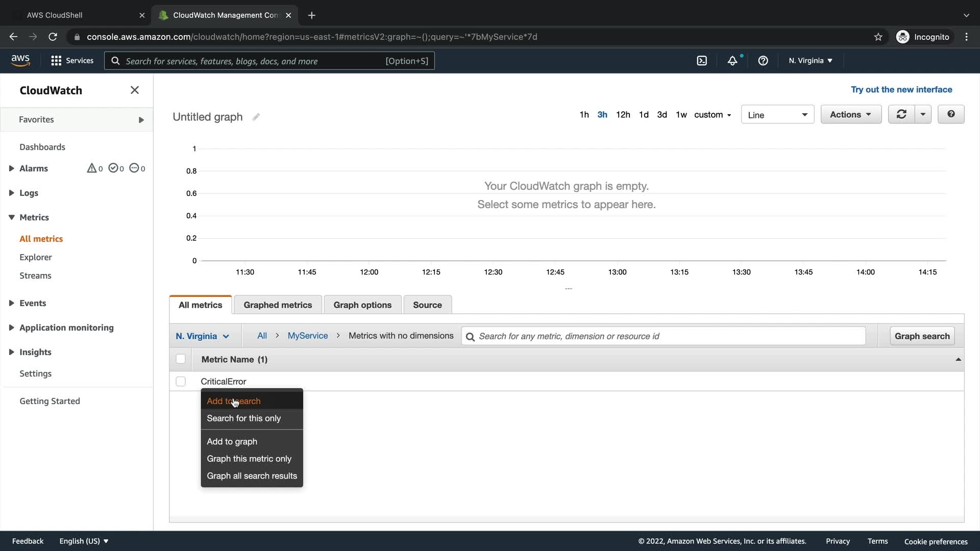Open the Line graph type dropdown
The height and width of the screenshot is (551, 980).
(777, 115)
